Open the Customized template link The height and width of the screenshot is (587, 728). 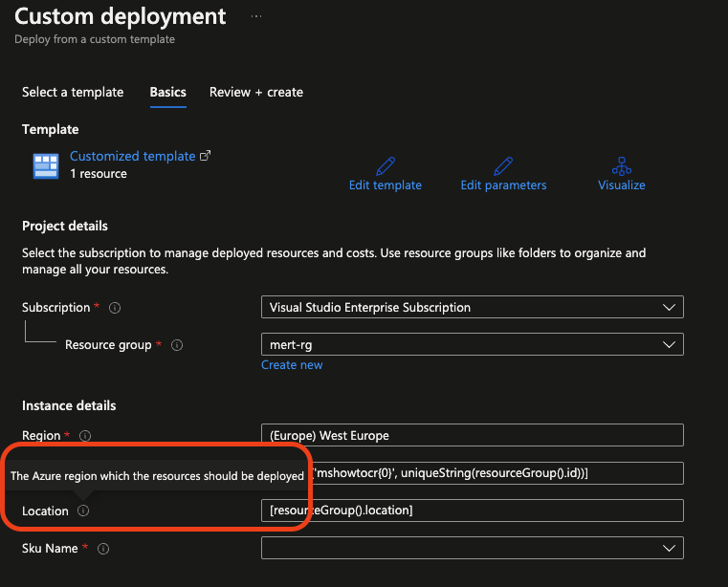coord(133,156)
